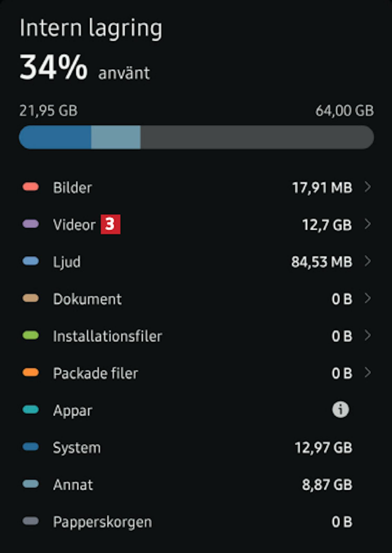This screenshot has width=392, height=553.
Task: Open the Videor category label
Action: coord(74,225)
